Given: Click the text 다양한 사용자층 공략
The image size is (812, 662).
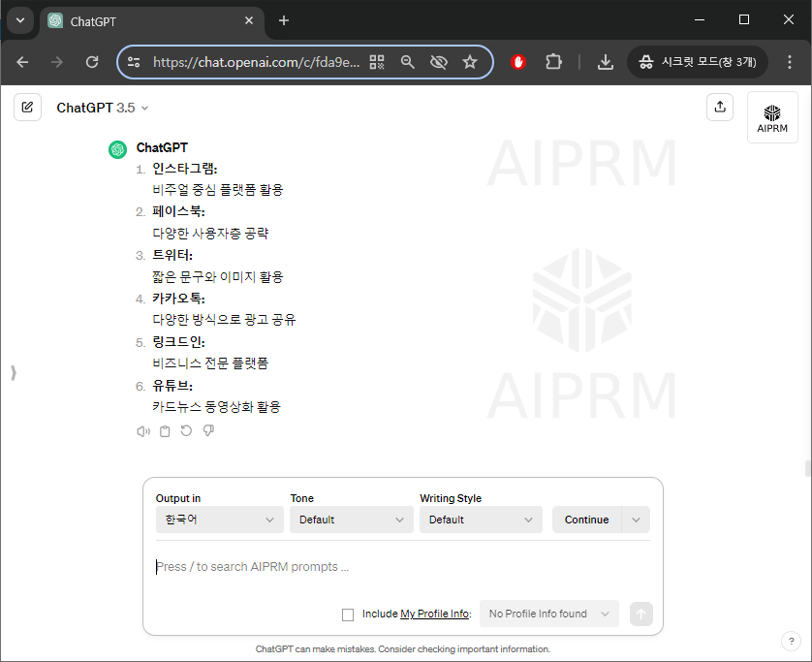Looking at the screenshot, I should click(x=211, y=234).
